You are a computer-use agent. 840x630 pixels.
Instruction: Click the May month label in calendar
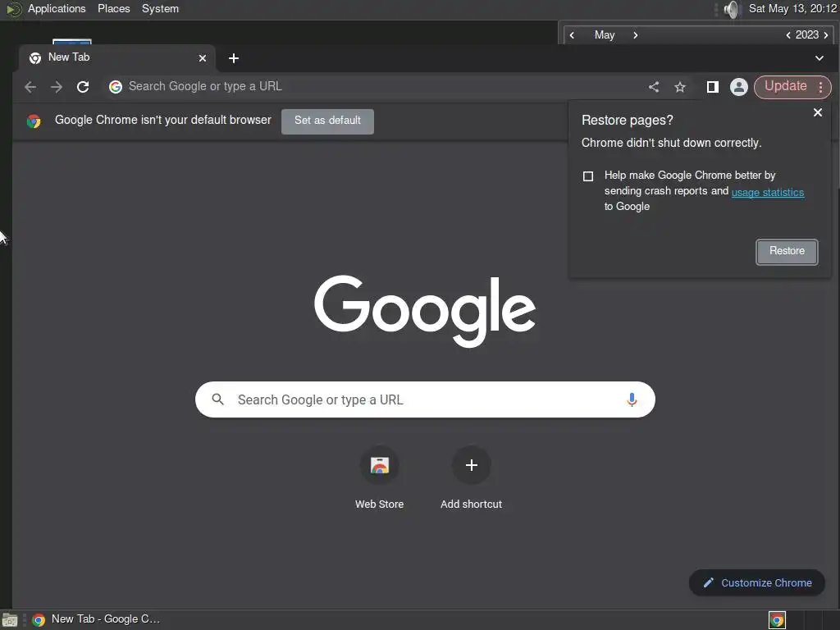coord(605,35)
